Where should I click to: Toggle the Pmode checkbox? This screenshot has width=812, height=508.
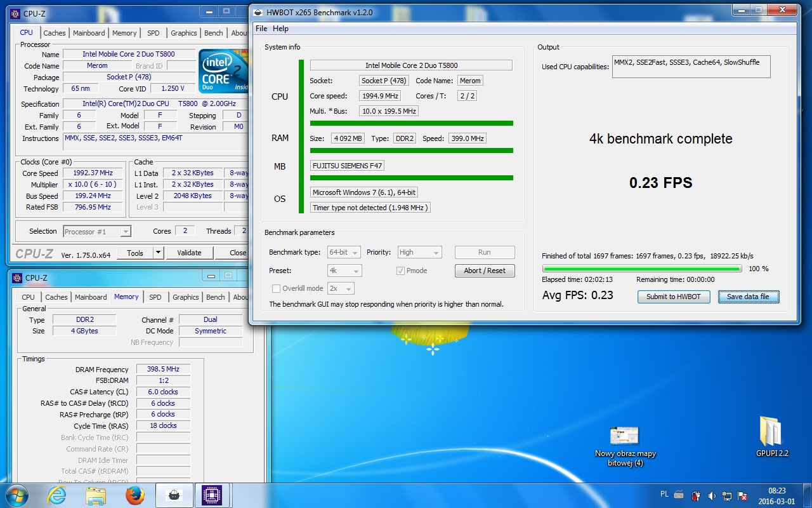[400, 271]
